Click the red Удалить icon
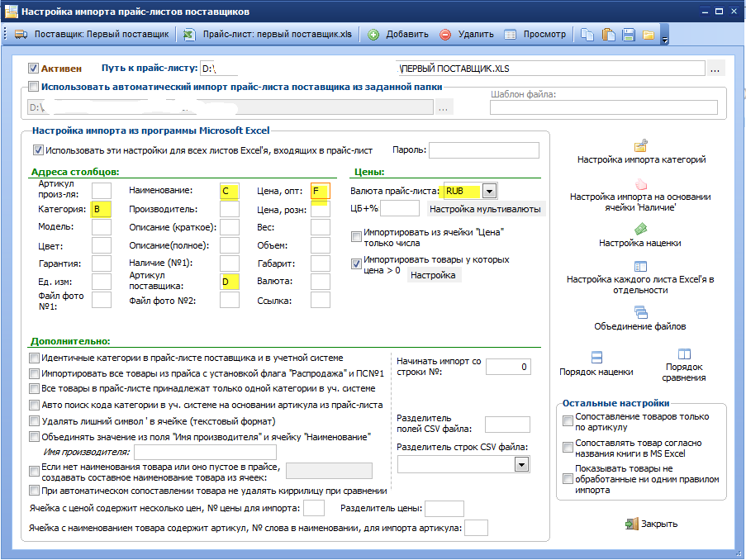Image resolution: width=746 pixels, height=560 pixels. point(445,35)
